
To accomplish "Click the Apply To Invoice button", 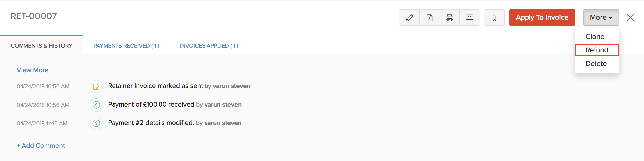I will coord(542,17).
